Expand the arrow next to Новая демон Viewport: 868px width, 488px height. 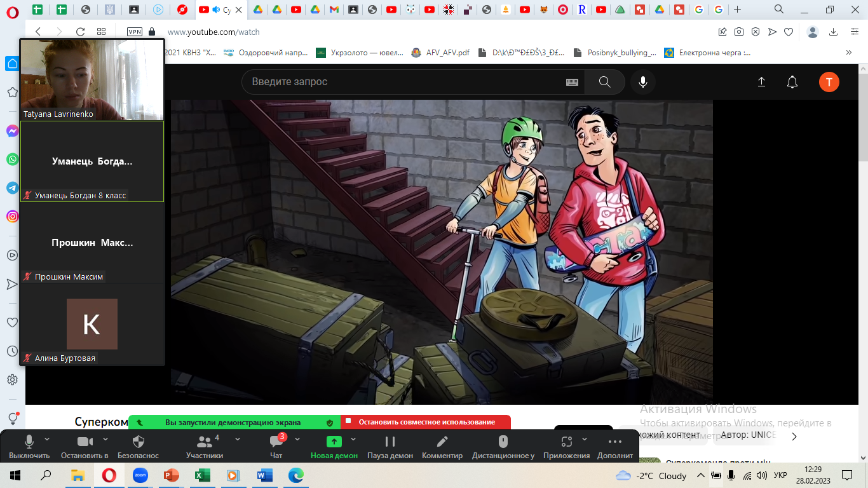click(353, 439)
